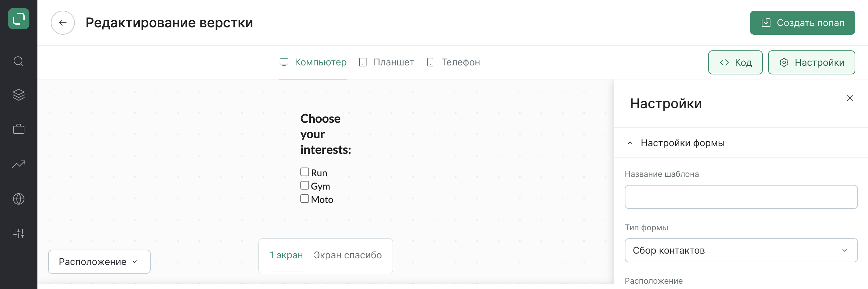Check the Gym checkbox
The image size is (868, 289).
pos(305,185)
